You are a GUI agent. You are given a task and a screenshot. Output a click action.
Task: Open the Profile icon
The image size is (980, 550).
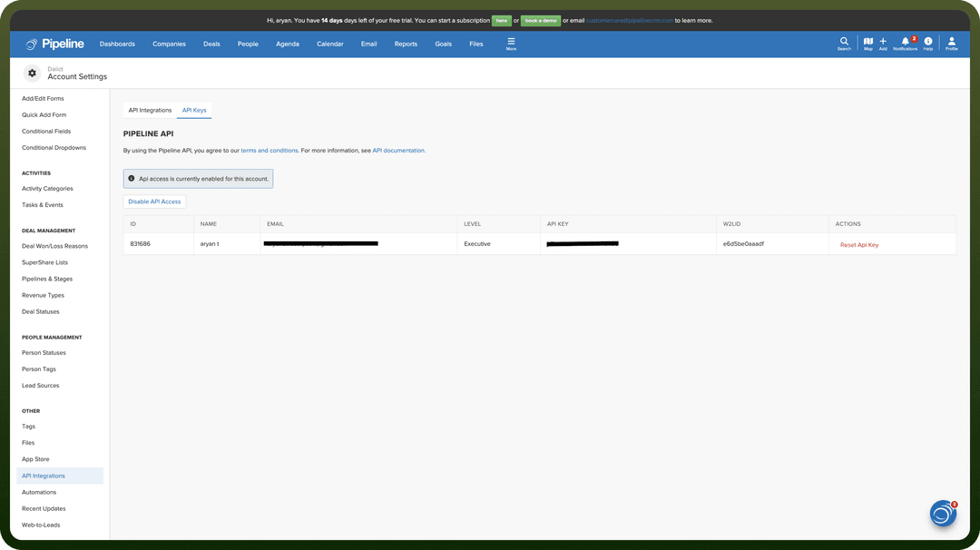point(951,44)
